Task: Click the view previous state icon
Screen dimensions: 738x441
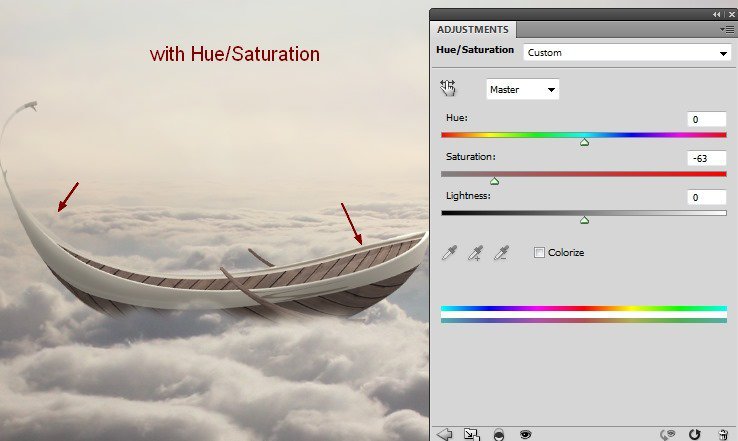Action: [670, 434]
